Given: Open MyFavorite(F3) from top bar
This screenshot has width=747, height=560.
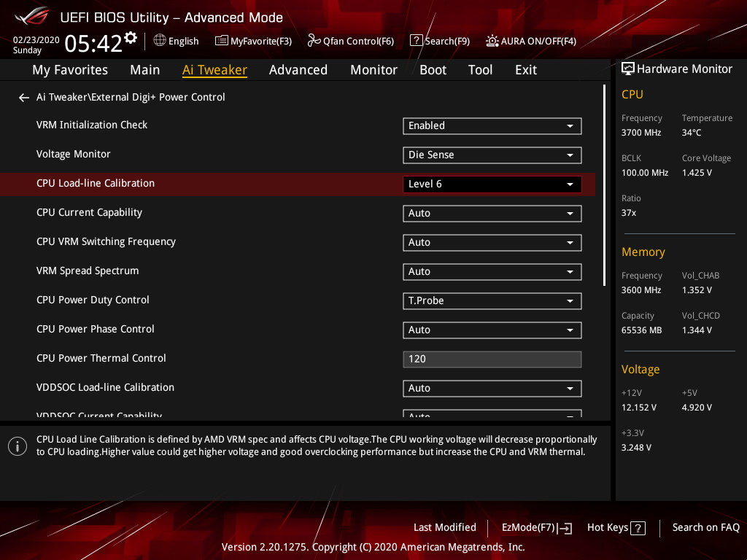Looking at the screenshot, I should point(253,41).
